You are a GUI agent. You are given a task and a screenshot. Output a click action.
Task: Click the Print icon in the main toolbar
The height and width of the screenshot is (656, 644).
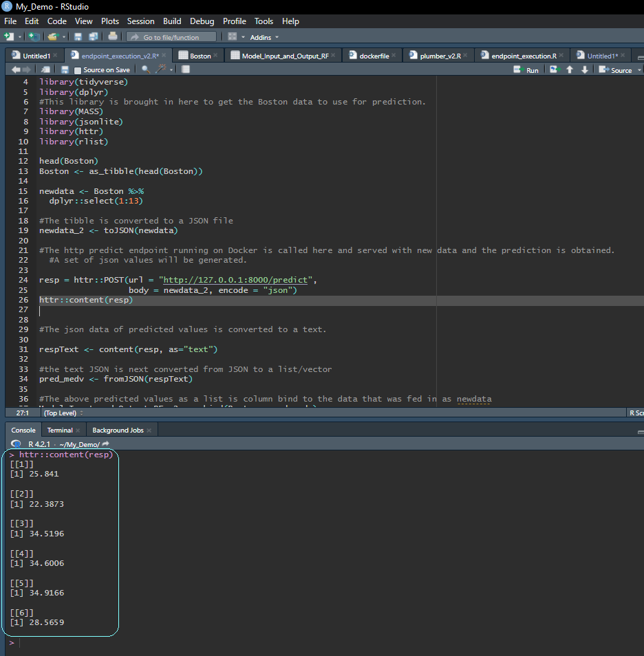[x=113, y=36]
